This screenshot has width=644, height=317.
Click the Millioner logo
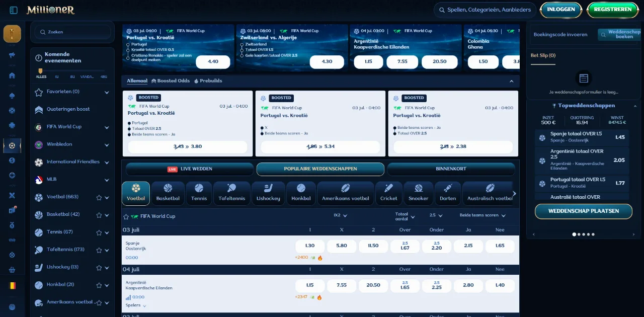[x=50, y=10]
